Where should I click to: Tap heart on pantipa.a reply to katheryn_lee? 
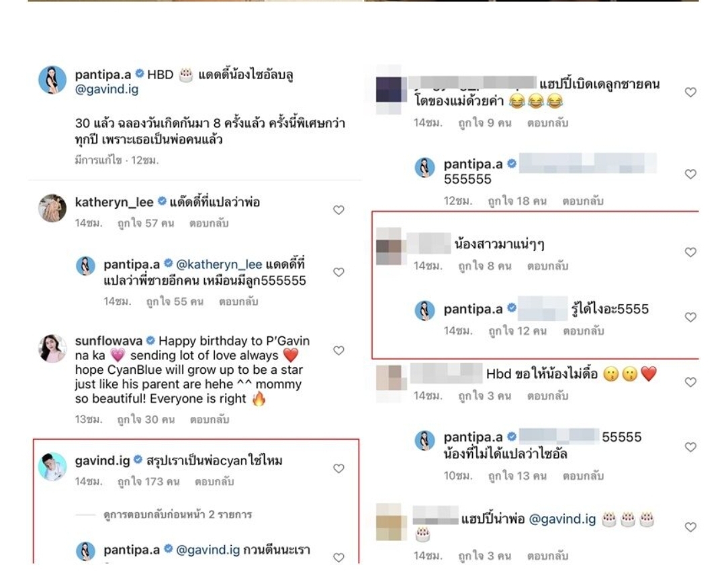coord(338,273)
